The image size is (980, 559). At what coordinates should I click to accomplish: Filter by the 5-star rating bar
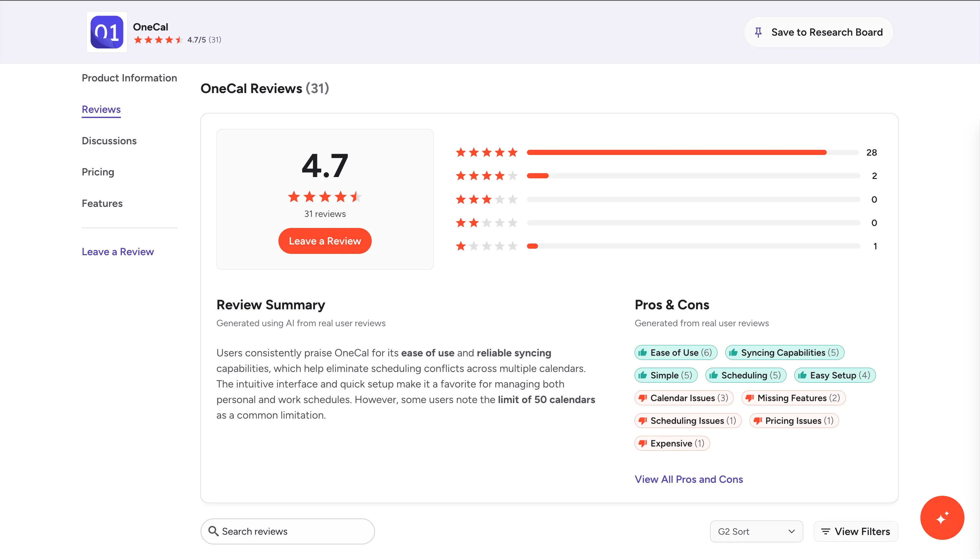[x=693, y=153]
